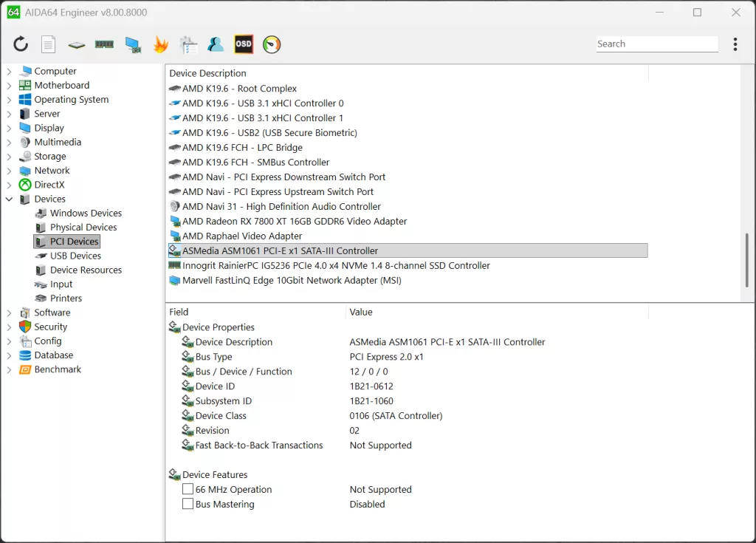Expand the Motherboard tree node
Image resolution: width=756 pixels, height=543 pixels.
[x=10, y=86]
